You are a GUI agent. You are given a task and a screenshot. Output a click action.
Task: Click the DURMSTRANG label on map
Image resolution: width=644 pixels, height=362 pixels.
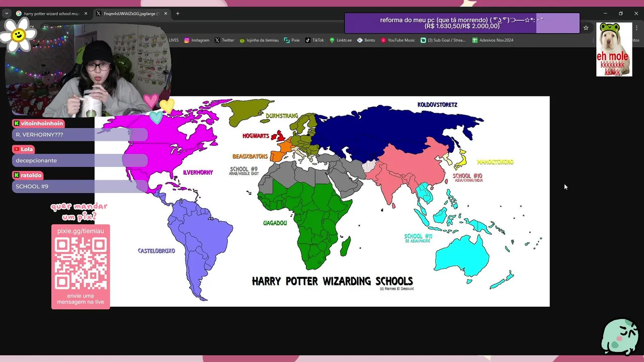(x=282, y=116)
